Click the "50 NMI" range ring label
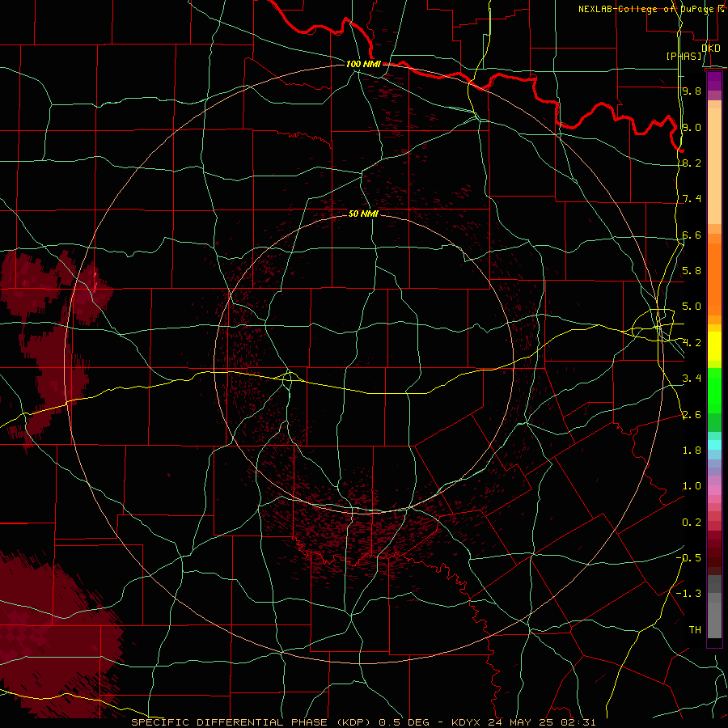 tap(363, 214)
